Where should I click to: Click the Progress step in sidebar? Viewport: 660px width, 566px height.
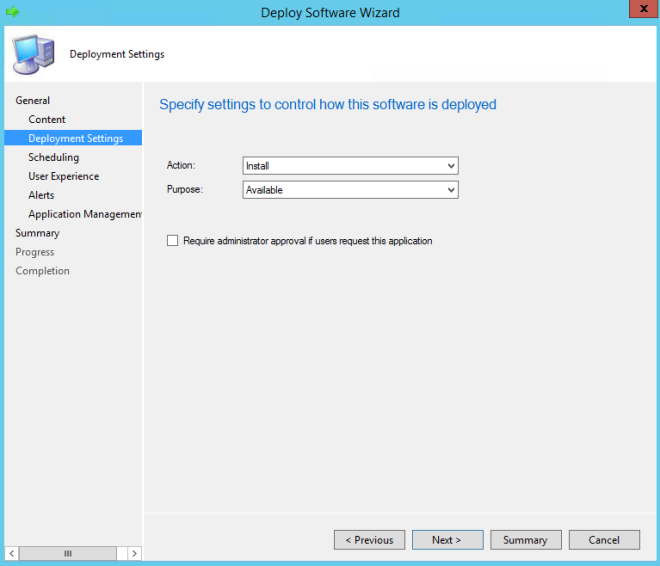tap(35, 252)
